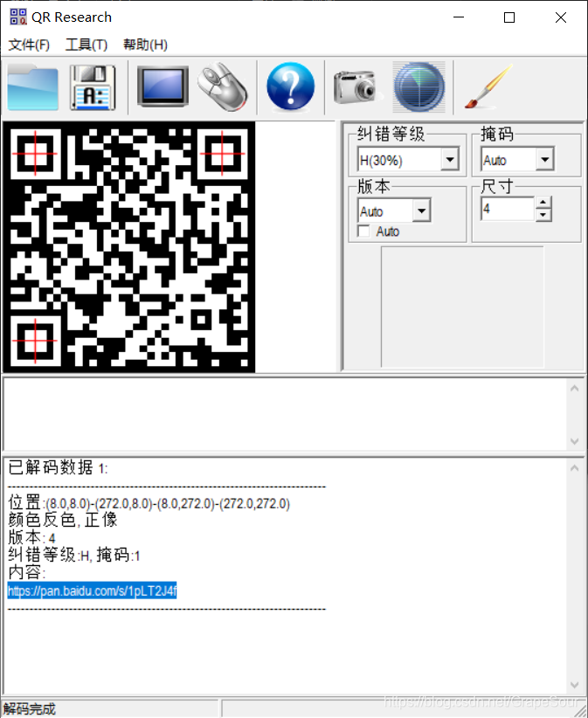
Task: Open the 工具(T) menu
Action: click(86, 45)
